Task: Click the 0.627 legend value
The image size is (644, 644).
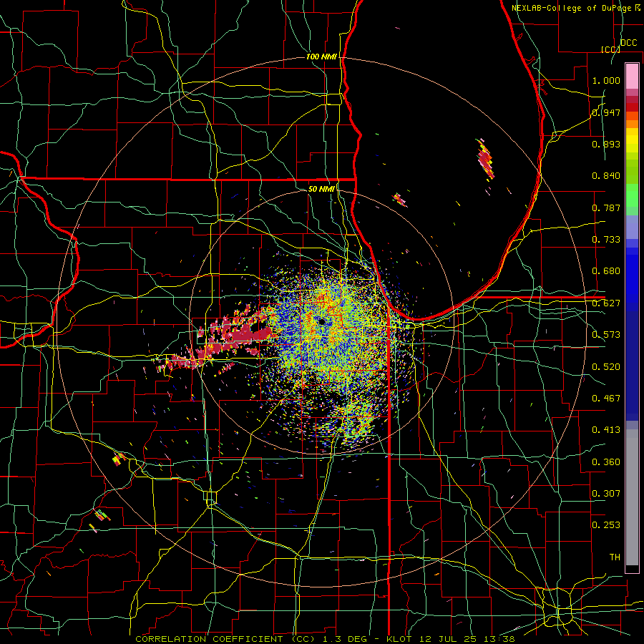Action: (x=606, y=303)
